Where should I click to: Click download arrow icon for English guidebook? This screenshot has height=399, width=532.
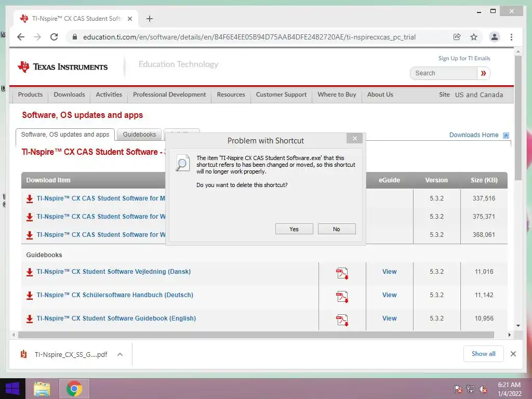pos(30,319)
